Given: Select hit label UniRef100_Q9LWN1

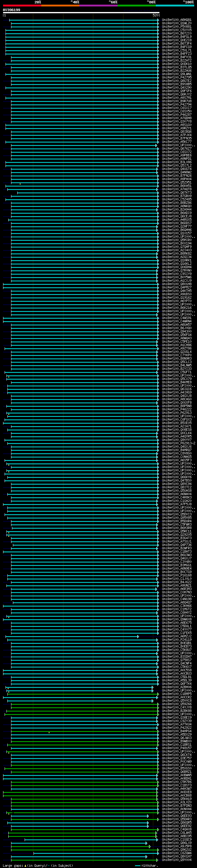Looking at the screenshot, I should point(176,74).
